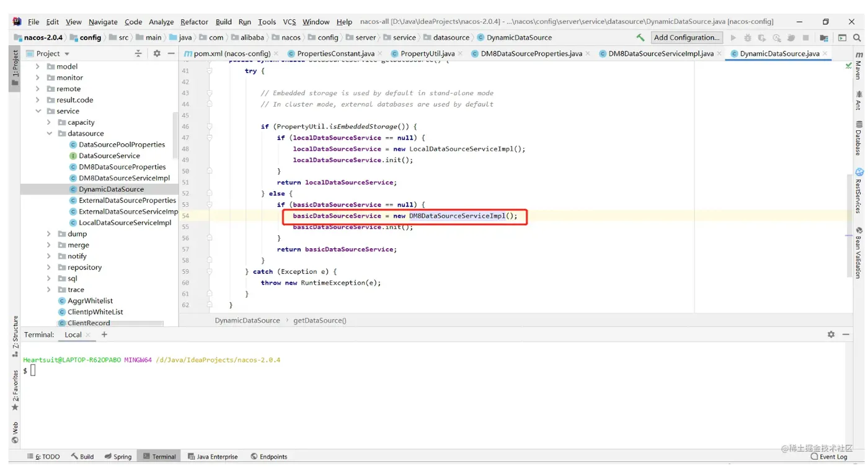Close the PropertiesConstant.java tab
This screenshot has width=868, height=471.
tap(380, 54)
